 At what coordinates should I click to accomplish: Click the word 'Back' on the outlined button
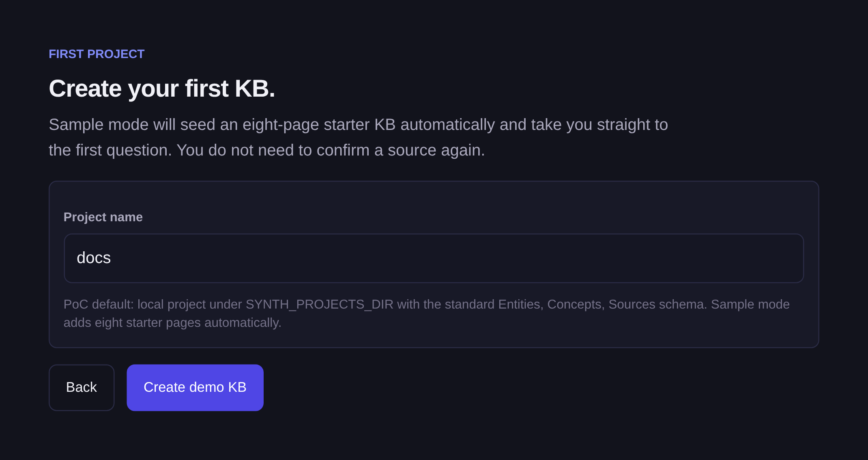pos(82,387)
